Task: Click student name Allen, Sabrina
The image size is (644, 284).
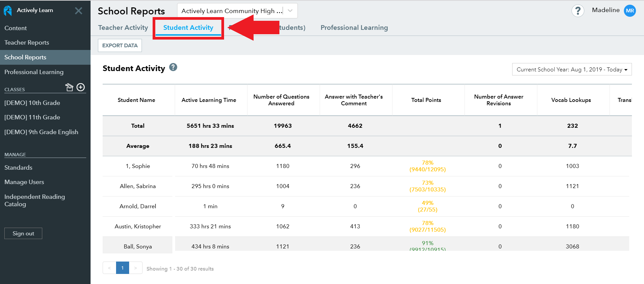Action: pos(138,186)
